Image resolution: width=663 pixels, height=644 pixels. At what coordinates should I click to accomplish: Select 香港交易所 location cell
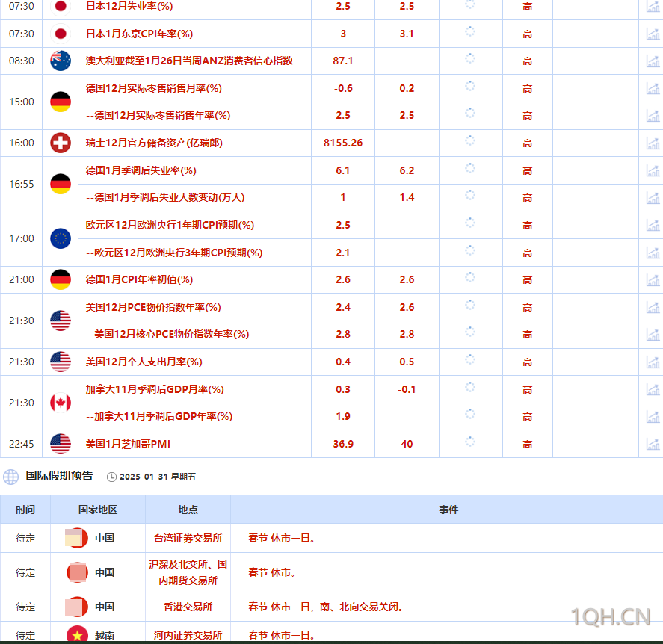click(x=188, y=607)
